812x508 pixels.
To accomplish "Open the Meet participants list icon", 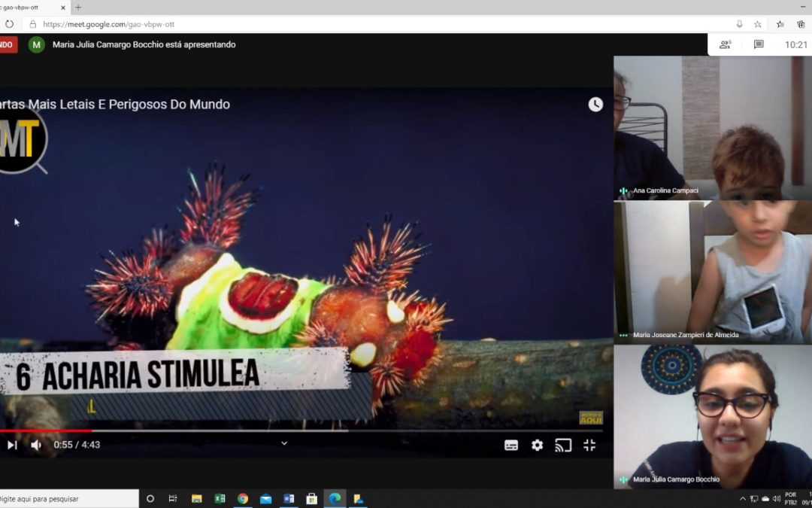I will (x=725, y=44).
